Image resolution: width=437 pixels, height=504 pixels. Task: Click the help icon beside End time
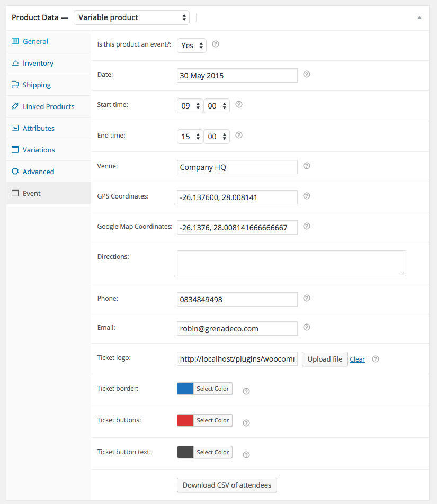coord(239,136)
